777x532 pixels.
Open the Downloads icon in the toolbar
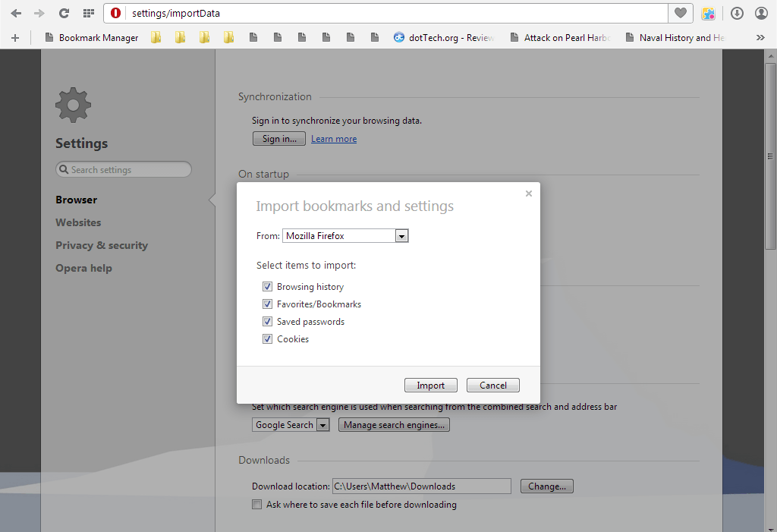coord(735,13)
